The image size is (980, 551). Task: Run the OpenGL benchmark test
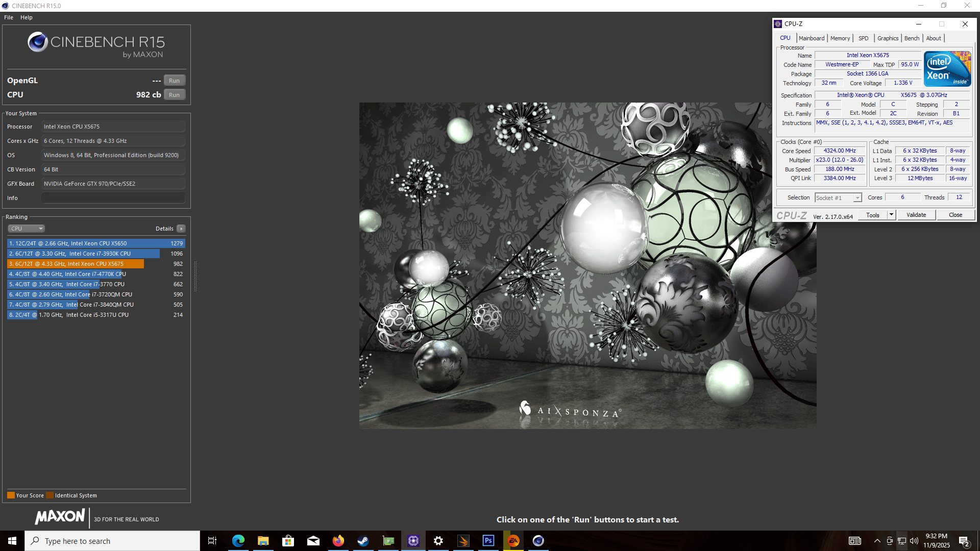pos(174,81)
